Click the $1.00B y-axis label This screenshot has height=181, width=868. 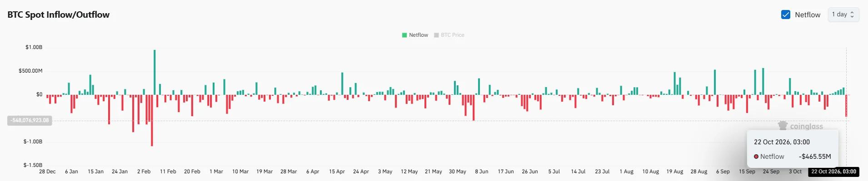[34, 47]
